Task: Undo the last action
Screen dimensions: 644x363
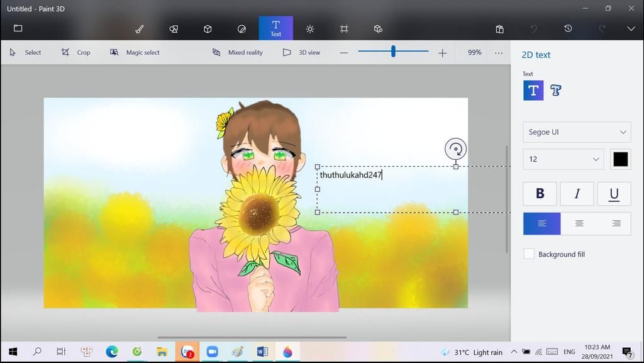Action: 533,29
